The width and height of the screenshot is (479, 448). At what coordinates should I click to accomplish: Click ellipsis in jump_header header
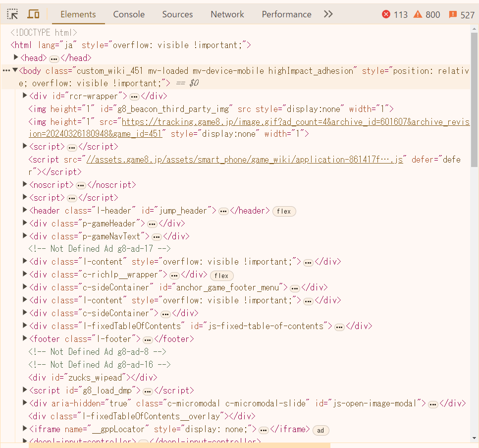point(223,212)
